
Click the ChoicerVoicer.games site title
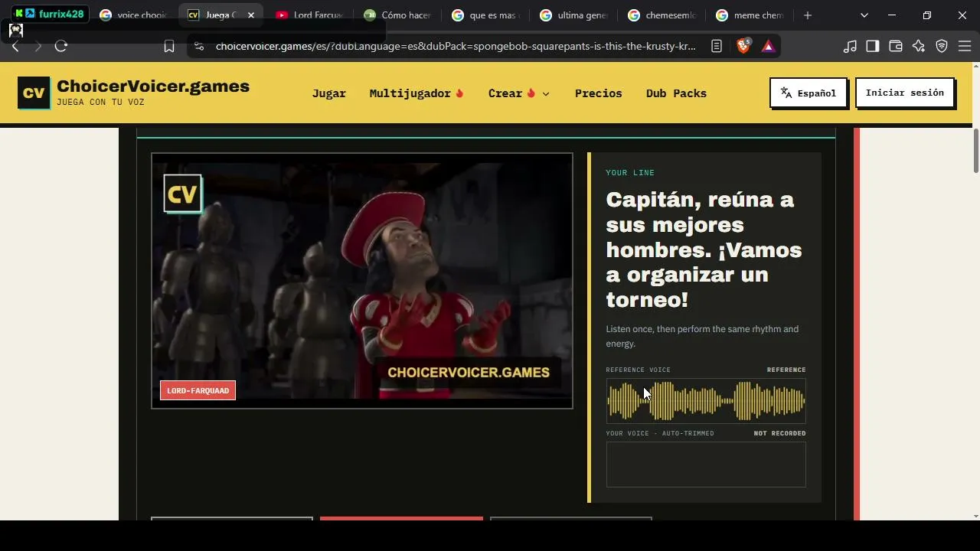(x=153, y=86)
